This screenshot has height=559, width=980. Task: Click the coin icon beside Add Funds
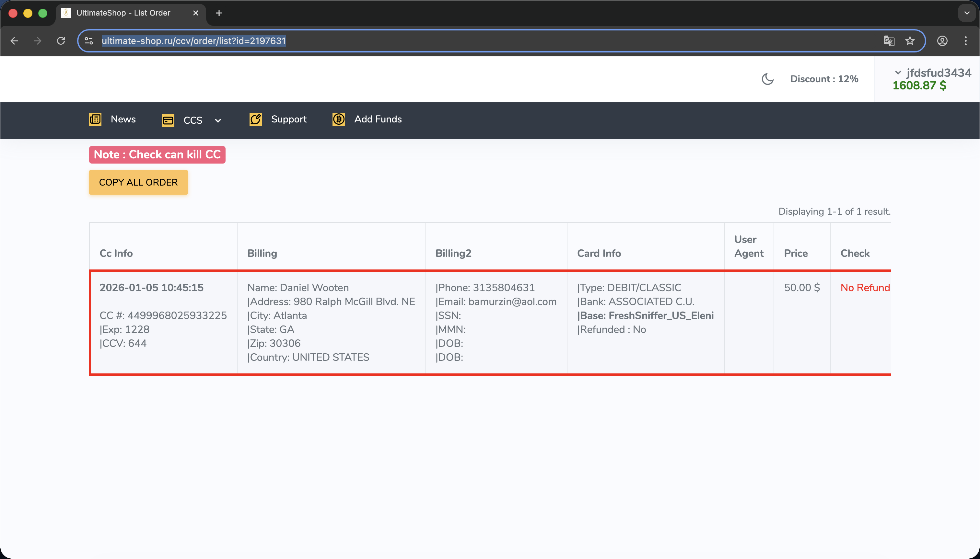point(338,119)
